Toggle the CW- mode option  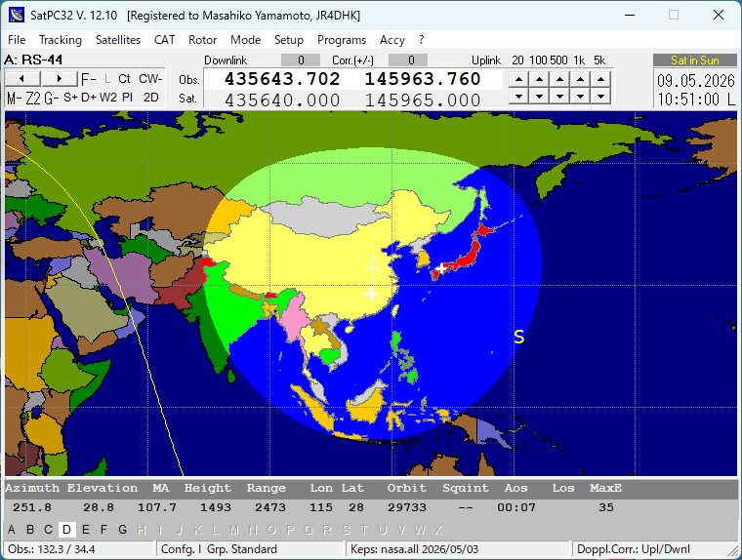coord(150,79)
